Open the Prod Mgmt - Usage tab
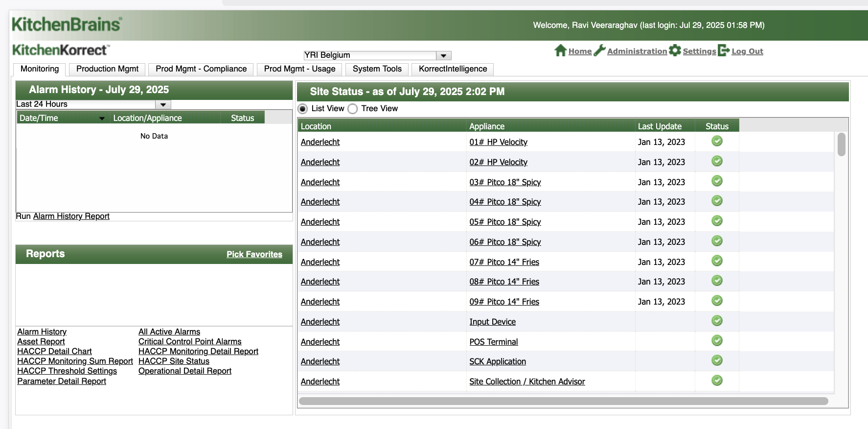 pos(299,69)
